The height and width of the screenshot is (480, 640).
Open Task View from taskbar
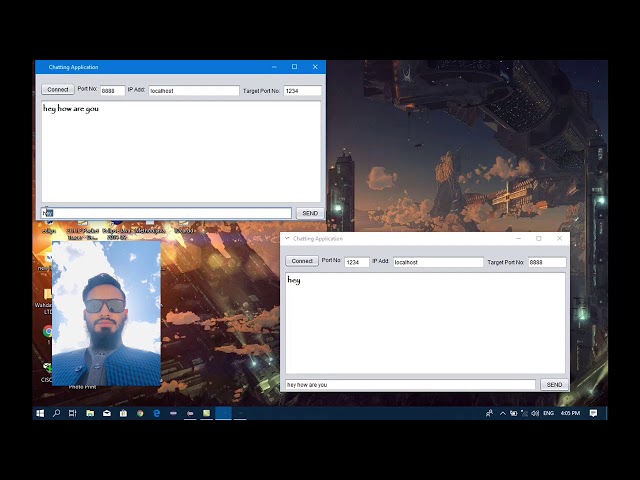point(73,413)
